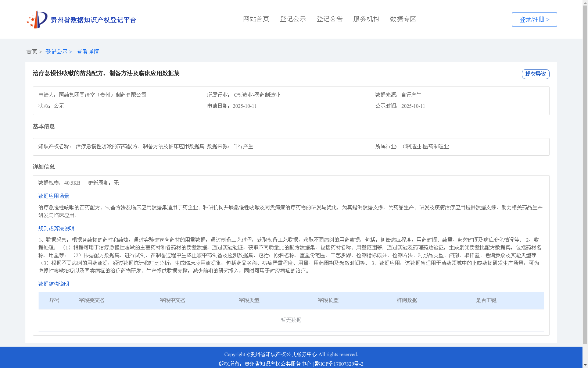Click the 规则或算法说明 heading
The height and width of the screenshot is (368, 588).
point(56,229)
